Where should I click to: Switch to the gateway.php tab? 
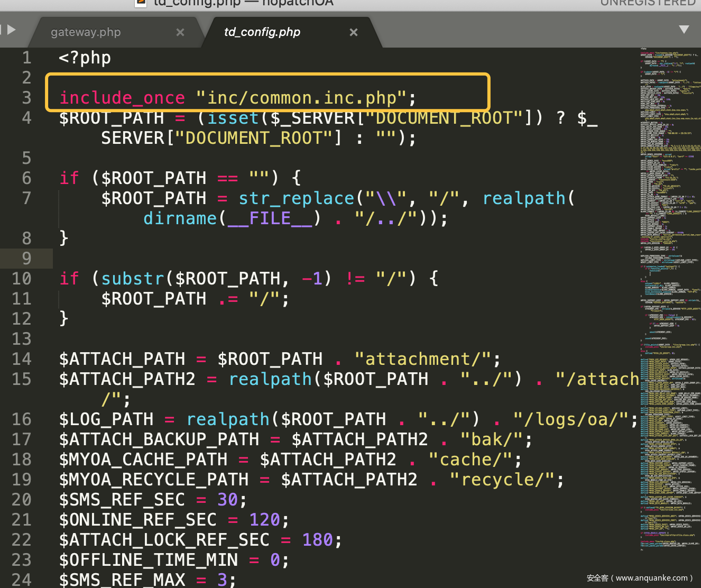[x=86, y=32]
